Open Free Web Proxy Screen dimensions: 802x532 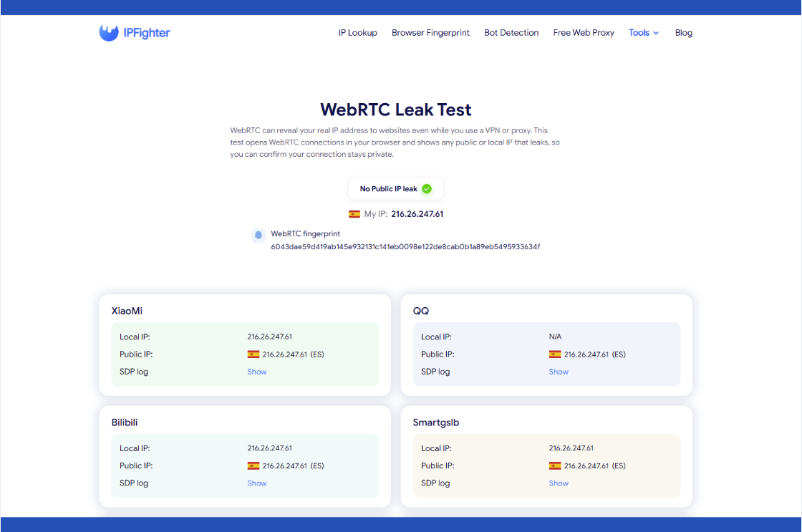[584, 33]
